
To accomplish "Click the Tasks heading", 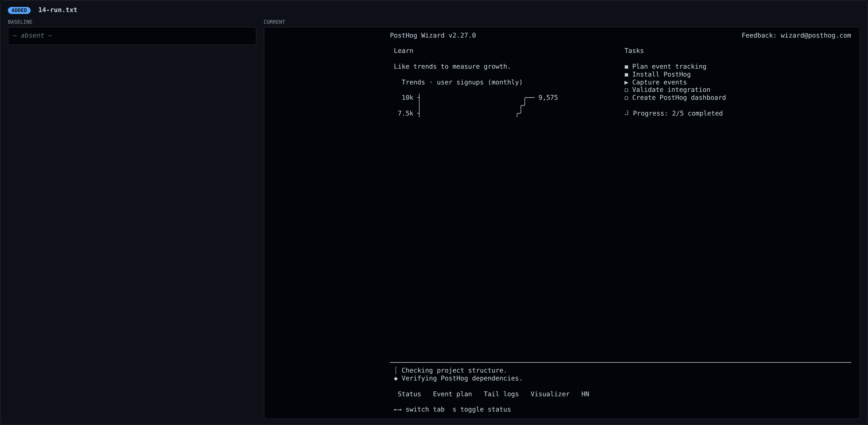I will pos(634,51).
